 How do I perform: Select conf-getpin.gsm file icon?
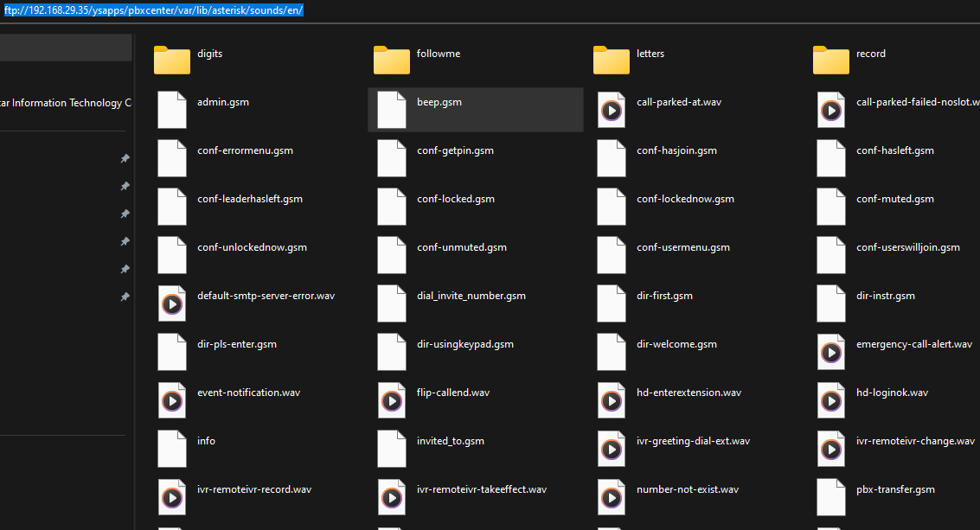tap(392, 157)
